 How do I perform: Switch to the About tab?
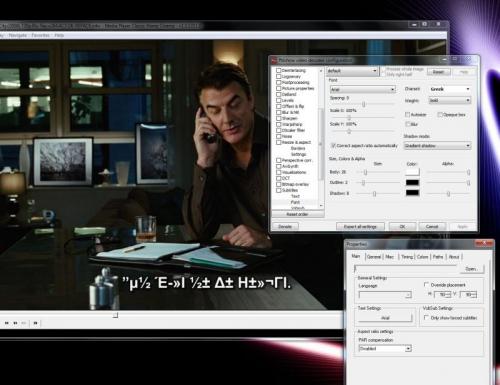[x=454, y=257]
